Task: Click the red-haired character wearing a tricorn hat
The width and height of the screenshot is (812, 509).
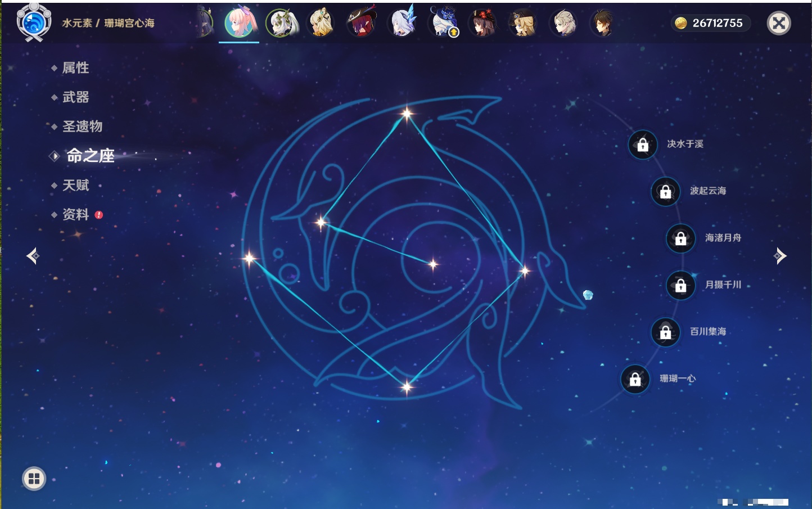Action: 362,23
